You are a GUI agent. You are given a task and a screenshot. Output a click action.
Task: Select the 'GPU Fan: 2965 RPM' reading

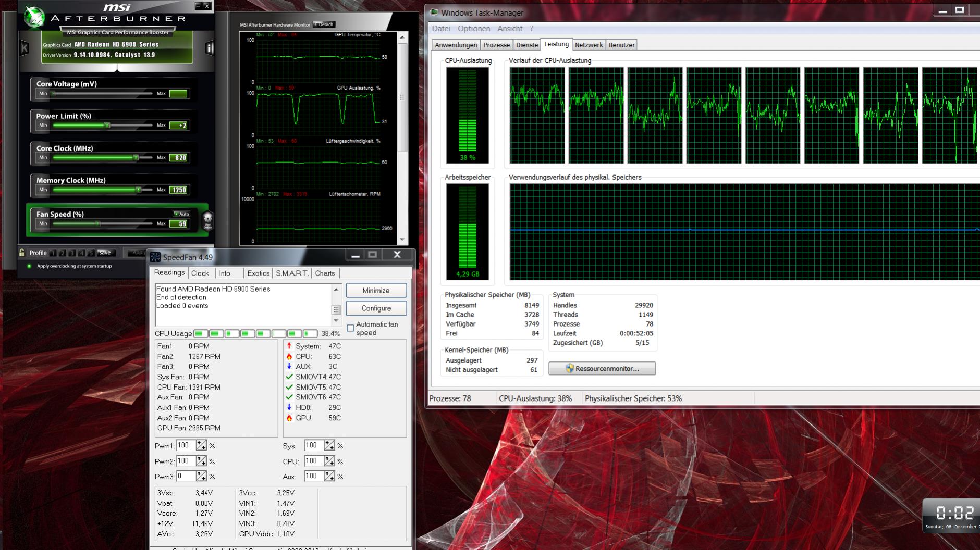(189, 428)
